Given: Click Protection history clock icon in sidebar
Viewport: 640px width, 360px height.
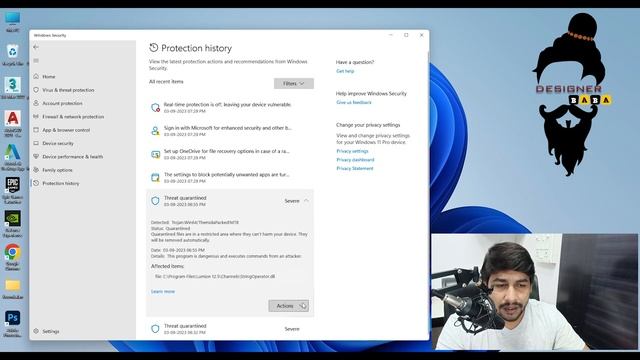Looking at the screenshot, I should (36, 183).
